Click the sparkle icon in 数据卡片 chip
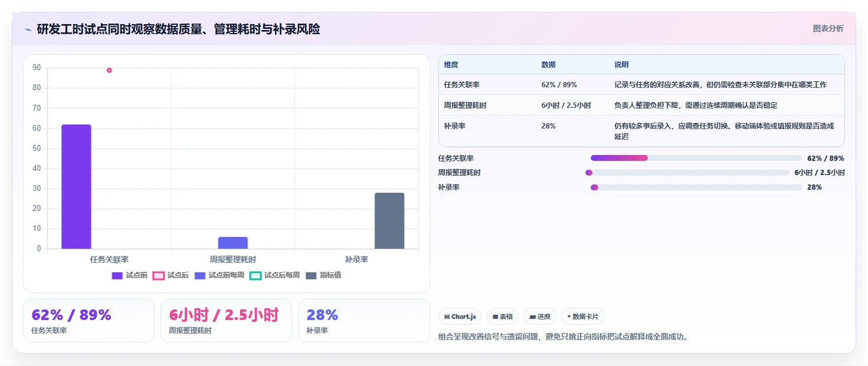The image size is (868, 366). click(569, 316)
